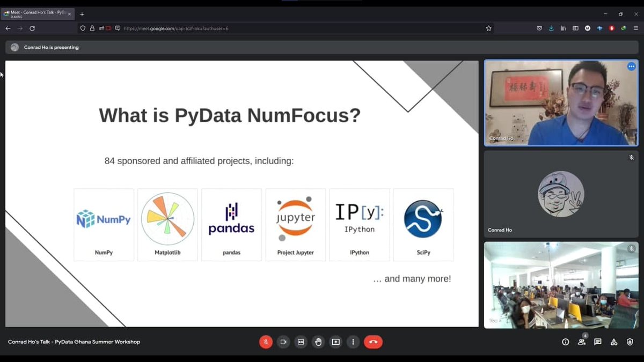Select Conrad Ho's webcam video tile
This screenshot has width=644, height=362.
pos(561,103)
